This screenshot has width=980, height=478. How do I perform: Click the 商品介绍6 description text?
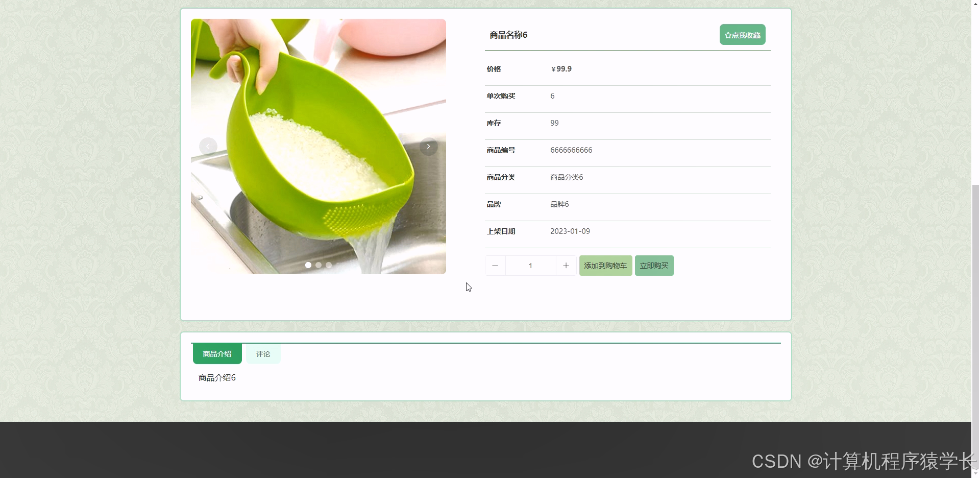pos(216,377)
